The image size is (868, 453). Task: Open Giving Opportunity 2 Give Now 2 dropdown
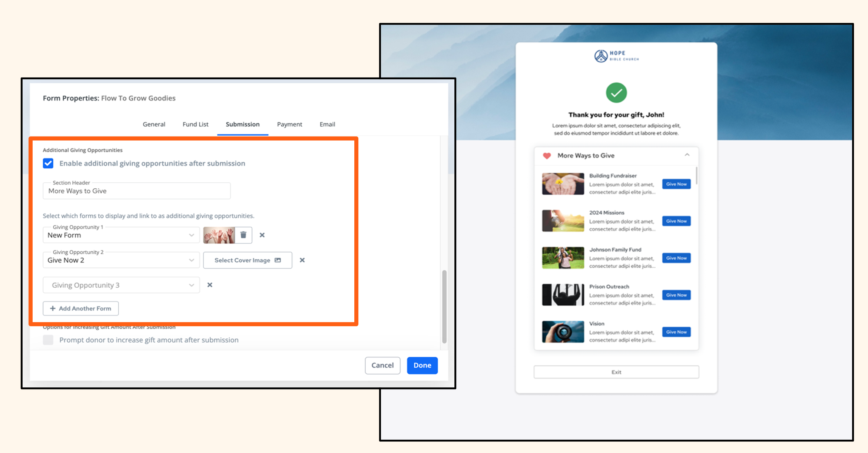coord(121,260)
